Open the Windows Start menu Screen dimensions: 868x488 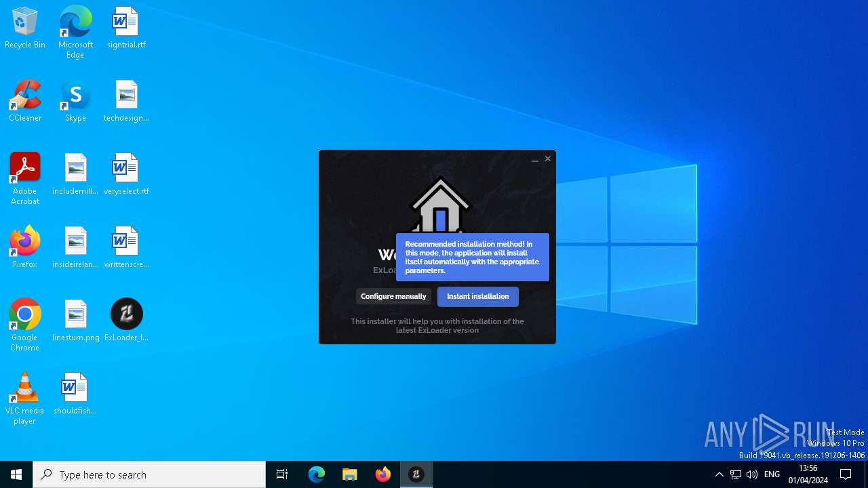tap(16, 474)
